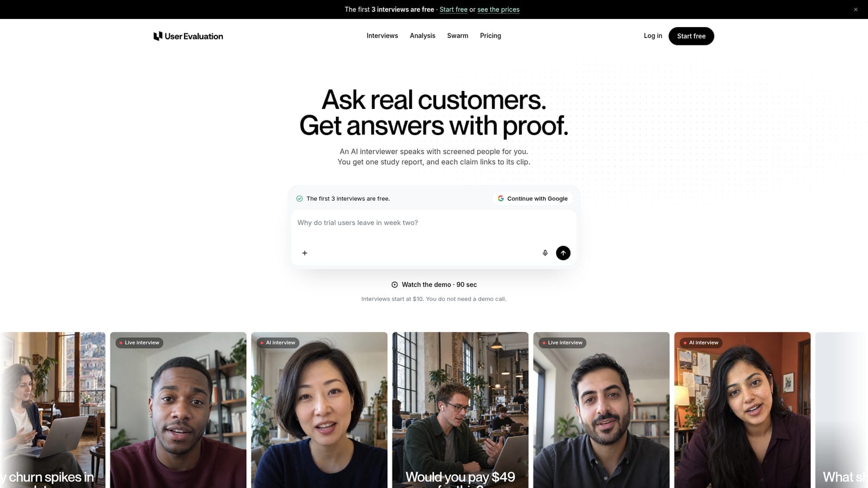View the Pricing page
Image resolution: width=868 pixels, height=488 pixels.
(x=490, y=36)
